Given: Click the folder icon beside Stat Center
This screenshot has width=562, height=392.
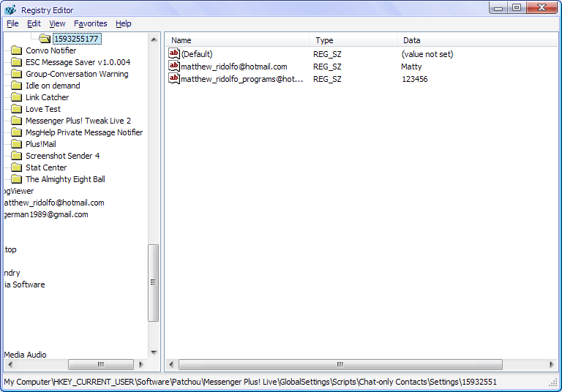Looking at the screenshot, I should [x=16, y=167].
